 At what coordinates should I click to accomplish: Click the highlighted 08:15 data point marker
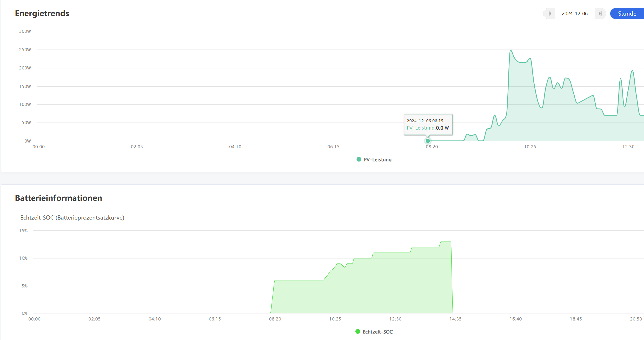click(x=428, y=141)
